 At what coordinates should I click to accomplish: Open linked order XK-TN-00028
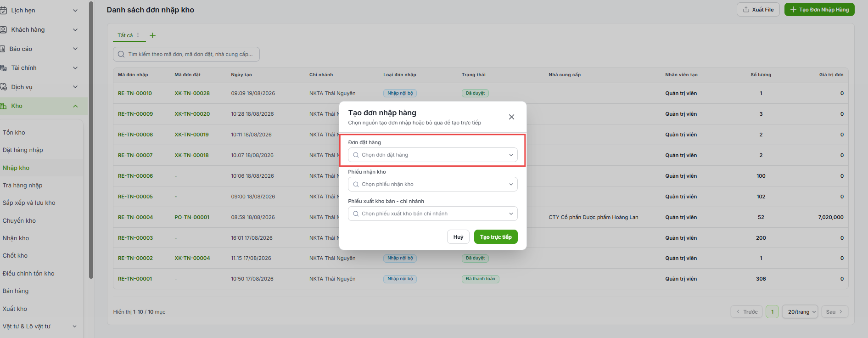tap(192, 93)
